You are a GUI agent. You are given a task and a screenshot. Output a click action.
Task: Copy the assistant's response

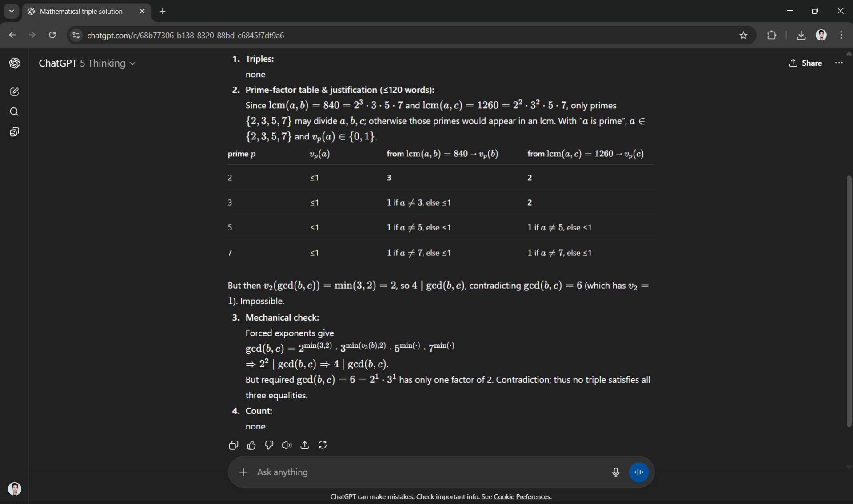click(x=233, y=445)
